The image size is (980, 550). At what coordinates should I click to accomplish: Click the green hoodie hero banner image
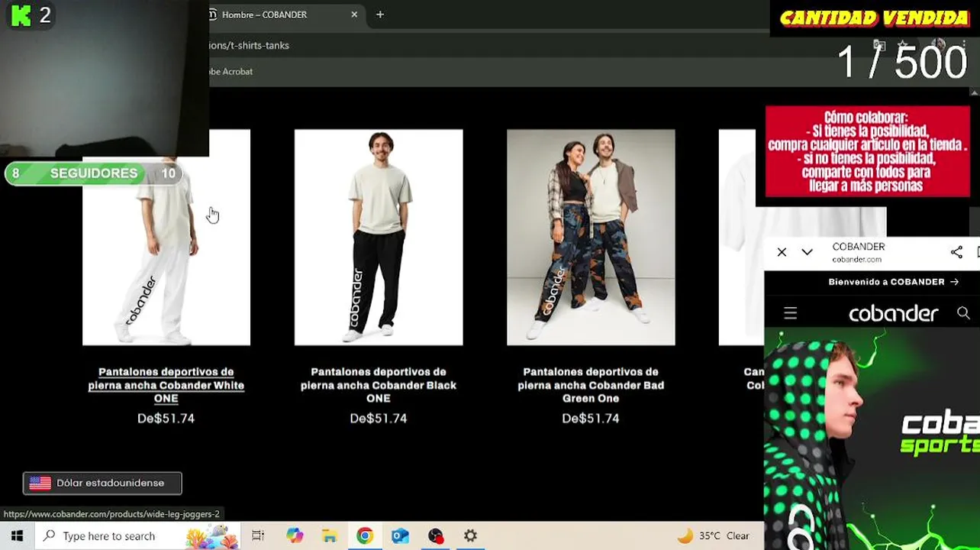[x=872, y=439]
